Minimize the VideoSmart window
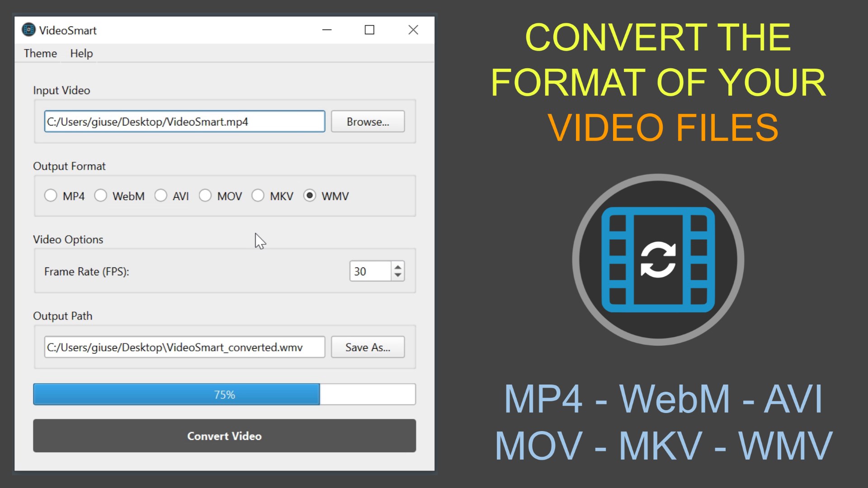The height and width of the screenshot is (488, 868). pos(327,30)
